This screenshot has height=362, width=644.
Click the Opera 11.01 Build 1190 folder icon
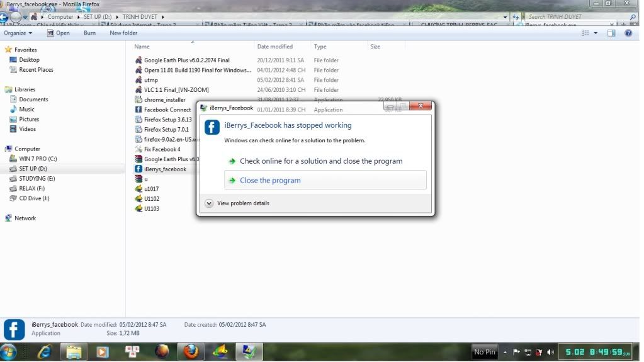(138, 70)
